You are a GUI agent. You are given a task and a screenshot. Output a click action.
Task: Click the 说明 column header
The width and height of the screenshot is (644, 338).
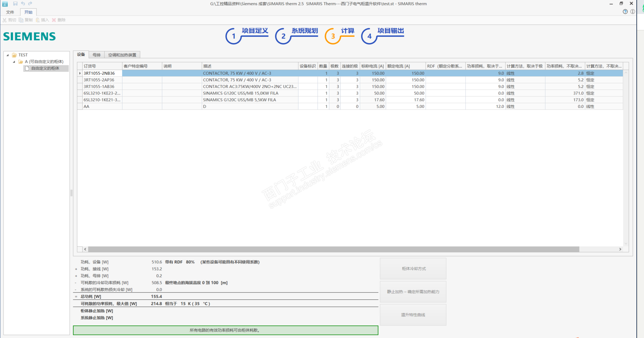[182, 66]
